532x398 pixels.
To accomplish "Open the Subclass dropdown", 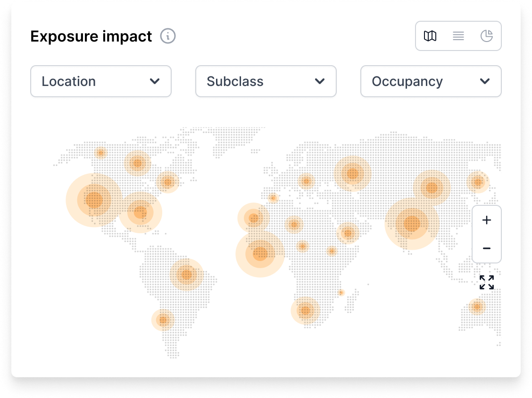I will [x=266, y=81].
